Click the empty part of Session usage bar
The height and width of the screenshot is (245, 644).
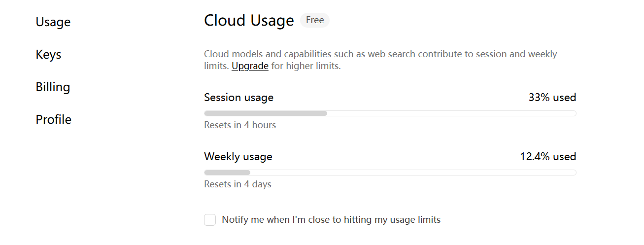451,113
